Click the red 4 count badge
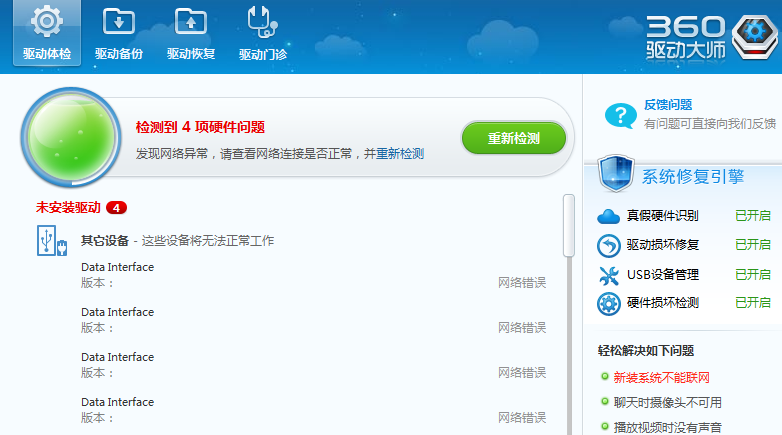This screenshot has height=435, width=782. pos(116,208)
